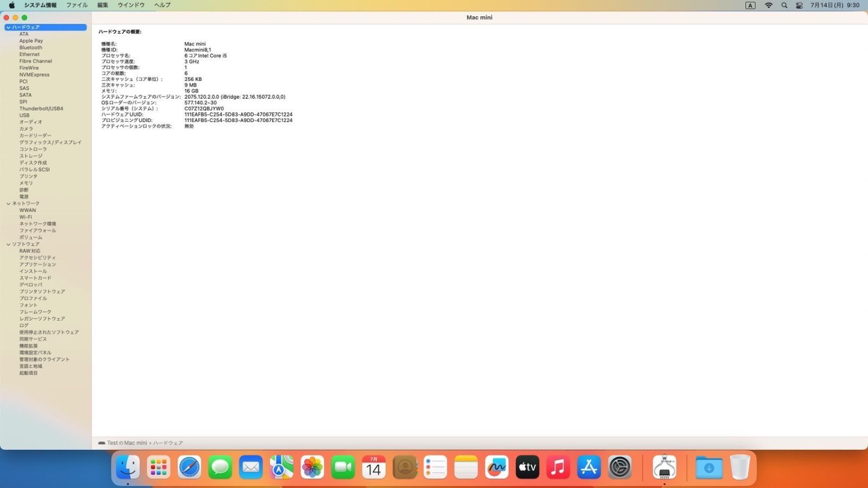Collapse the ネットワーク section chevron

point(8,203)
